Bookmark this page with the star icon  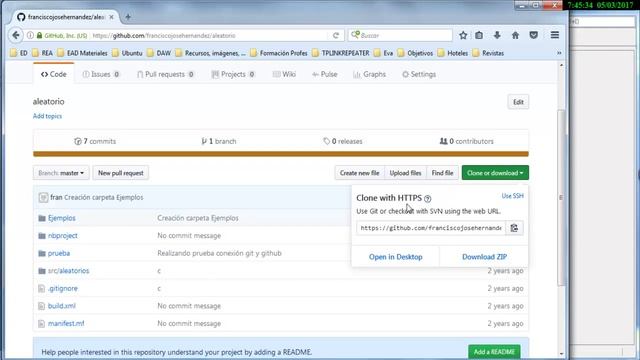pyautogui.click(x=463, y=36)
